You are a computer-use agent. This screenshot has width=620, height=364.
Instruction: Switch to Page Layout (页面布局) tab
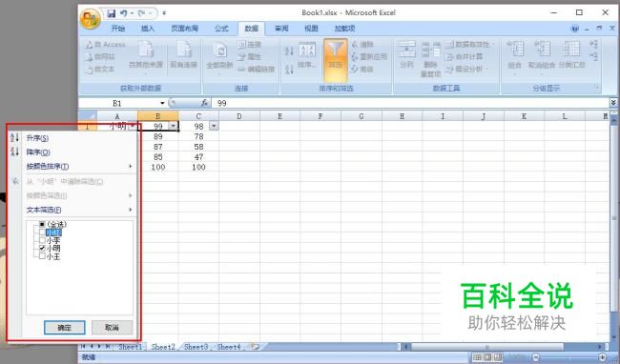[x=185, y=29]
